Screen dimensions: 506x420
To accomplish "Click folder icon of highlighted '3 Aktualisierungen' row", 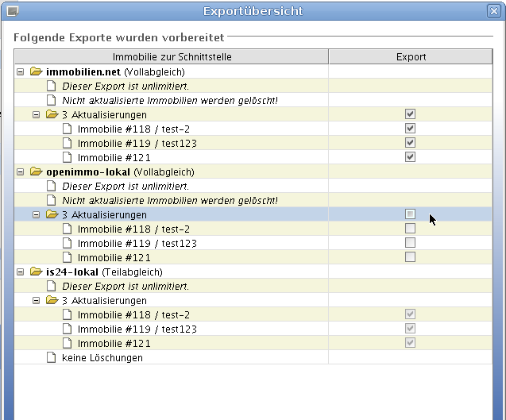I will click(x=52, y=214).
